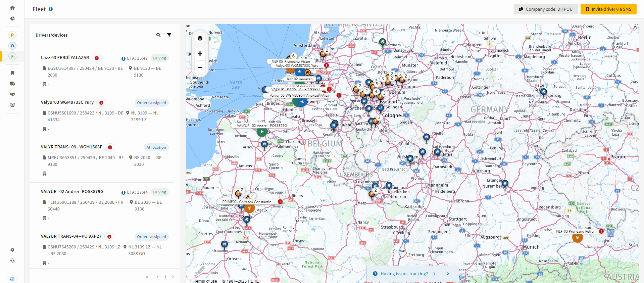The height and width of the screenshot is (283, 644).
Task: Zoom out on the map
Action: (200, 67)
